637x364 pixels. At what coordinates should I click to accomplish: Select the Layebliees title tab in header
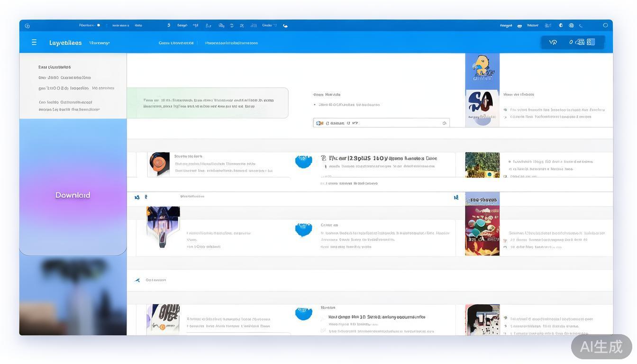65,43
